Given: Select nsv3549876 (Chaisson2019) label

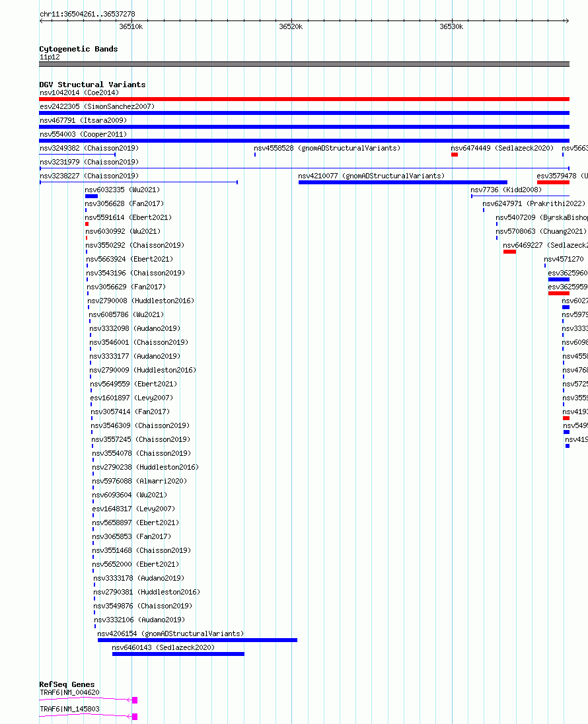Looking at the screenshot, I should coord(143,605).
